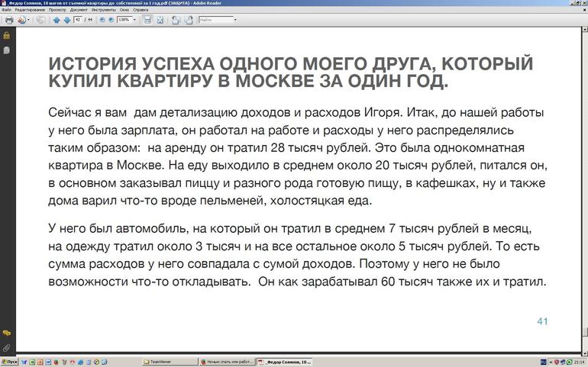Viewport: 588px width, 367px height.
Task: Expand the zoom percentage dropdown
Action: click(135, 20)
